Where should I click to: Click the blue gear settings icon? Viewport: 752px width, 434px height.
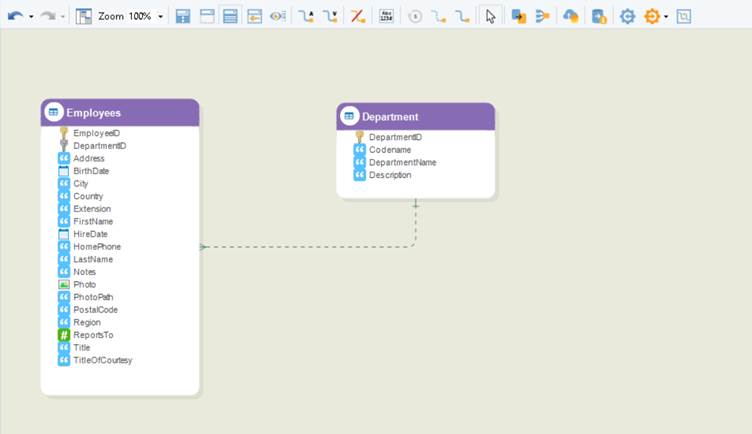(627, 16)
